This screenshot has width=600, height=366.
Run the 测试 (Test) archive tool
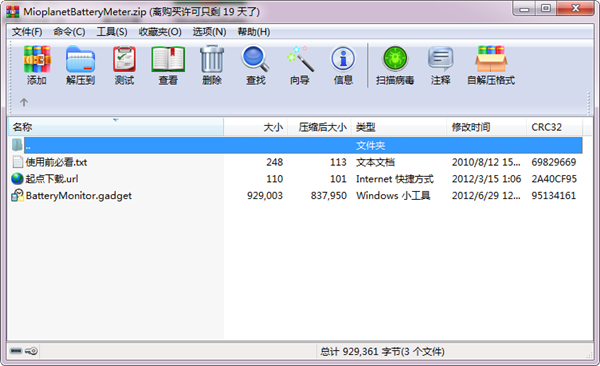[124, 59]
